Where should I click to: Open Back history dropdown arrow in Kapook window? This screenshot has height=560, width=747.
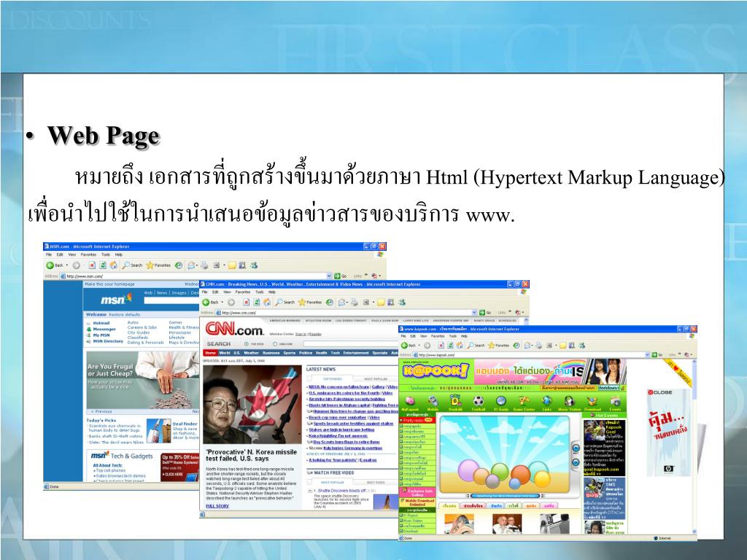coord(419,346)
